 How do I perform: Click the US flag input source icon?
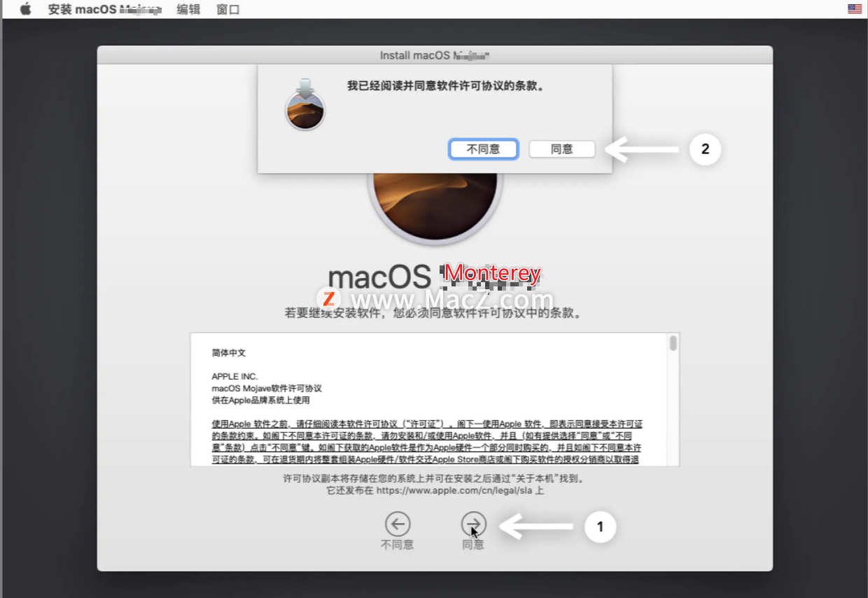coord(855,9)
